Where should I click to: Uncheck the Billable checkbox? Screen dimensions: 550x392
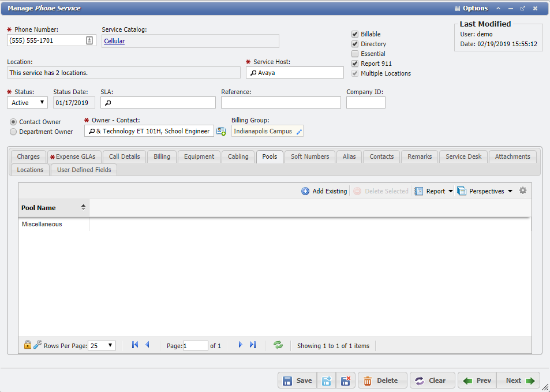click(x=354, y=33)
